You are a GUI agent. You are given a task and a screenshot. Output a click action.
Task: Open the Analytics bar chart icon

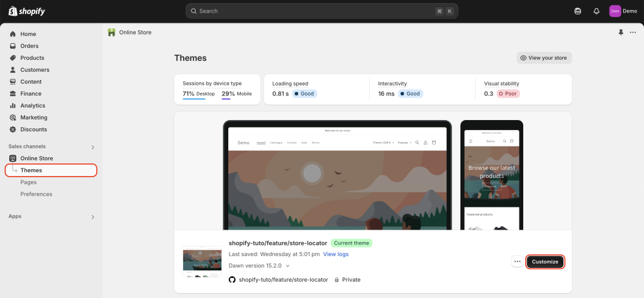tap(13, 106)
